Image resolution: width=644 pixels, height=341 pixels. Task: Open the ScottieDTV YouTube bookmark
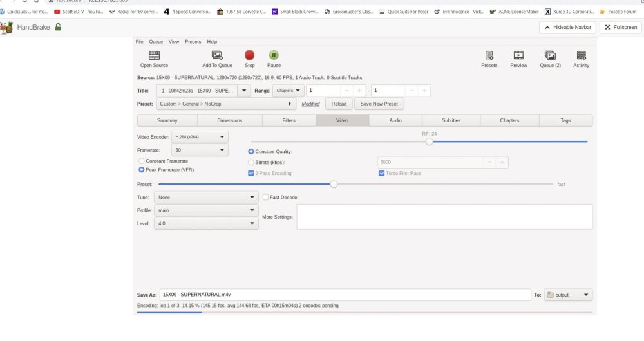pyautogui.click(x=79, y=12)
